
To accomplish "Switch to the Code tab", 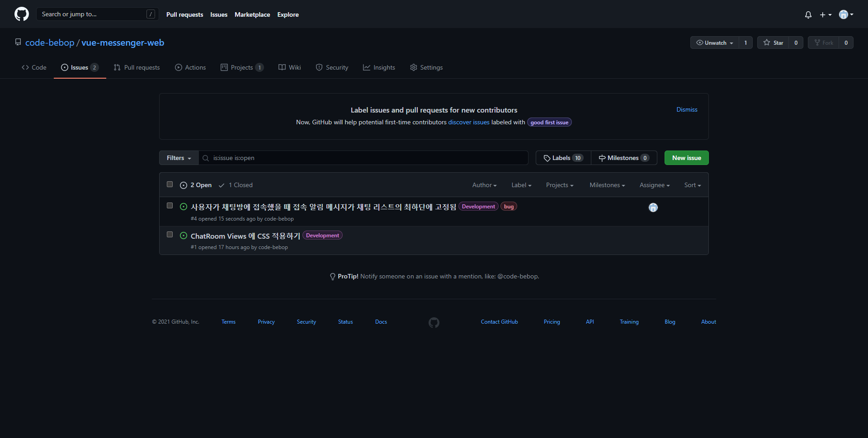I will point(34,67).
